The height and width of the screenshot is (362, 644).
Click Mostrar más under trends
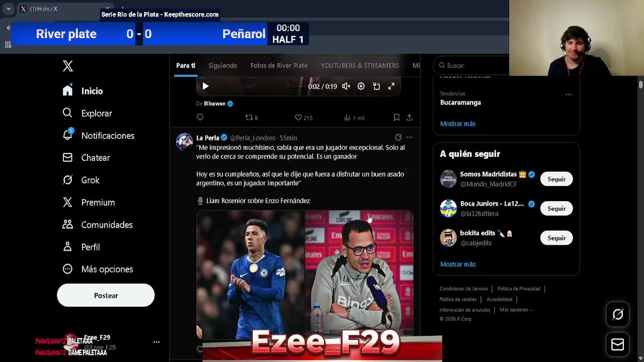point(457,124)
